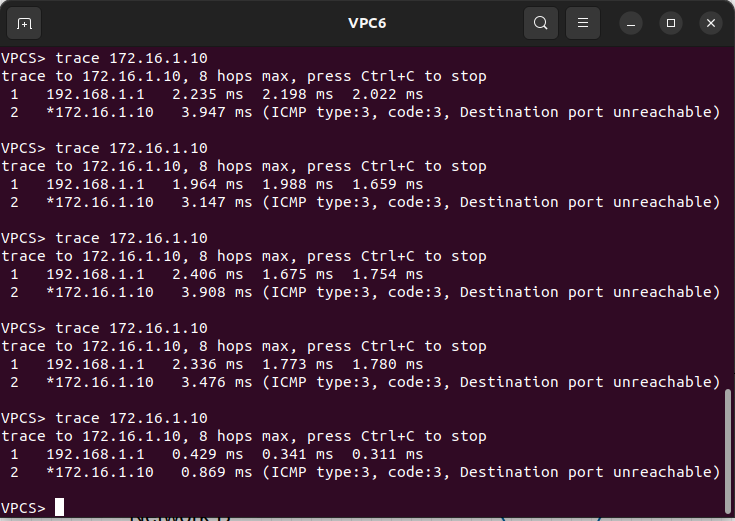Close the VPC6 terminal window

tap(710, 23)
